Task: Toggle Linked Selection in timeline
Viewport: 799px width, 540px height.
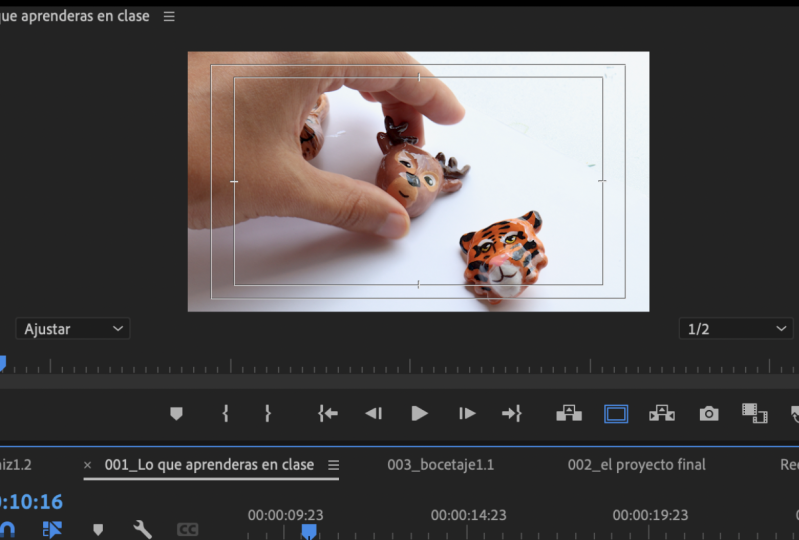Action: pyautogui.click(x=52, y=529)
